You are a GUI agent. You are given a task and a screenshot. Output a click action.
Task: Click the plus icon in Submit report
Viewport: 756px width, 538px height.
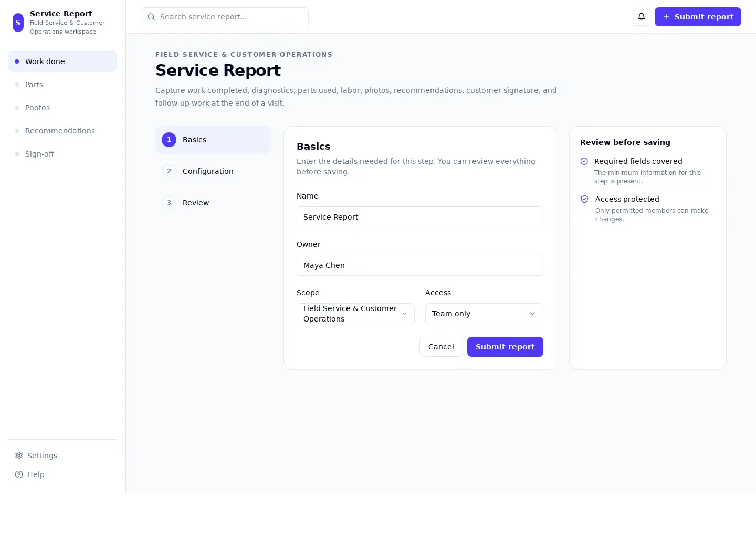point(666,17)
